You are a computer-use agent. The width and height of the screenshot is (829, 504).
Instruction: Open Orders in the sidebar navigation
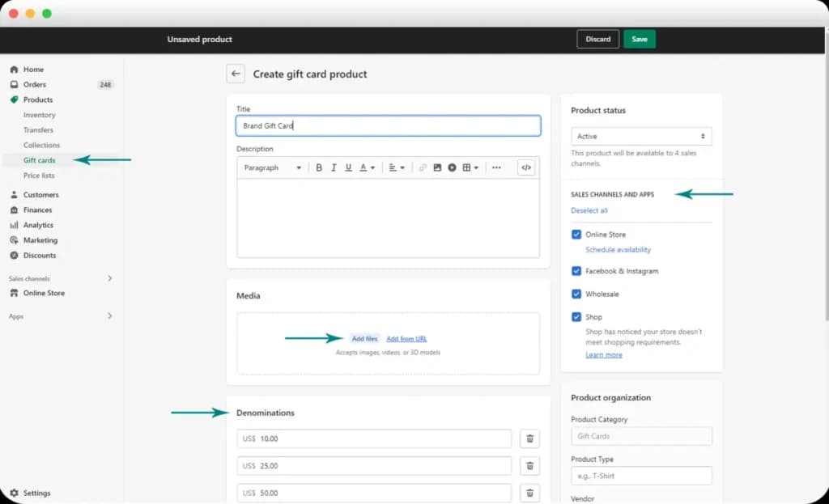(x=34, y=84)
